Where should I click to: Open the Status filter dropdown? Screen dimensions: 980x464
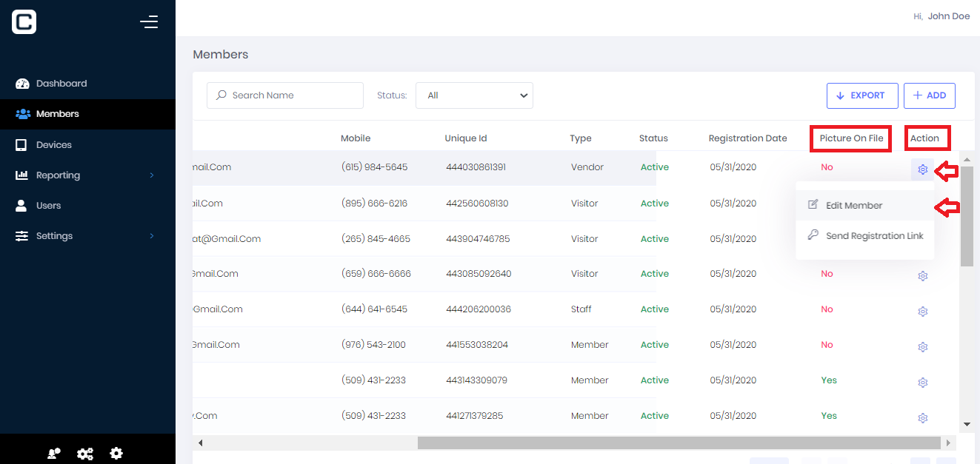tap(474, 95)
